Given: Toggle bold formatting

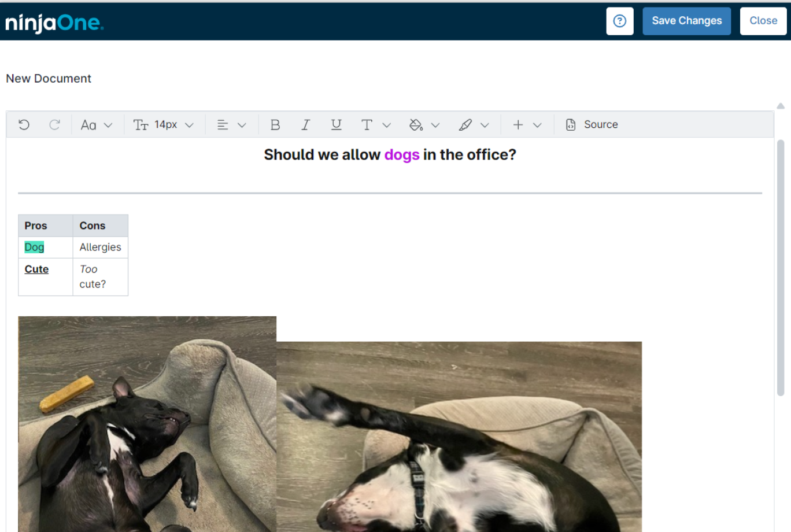Looking at the screenshot, I should pos(275,124).
